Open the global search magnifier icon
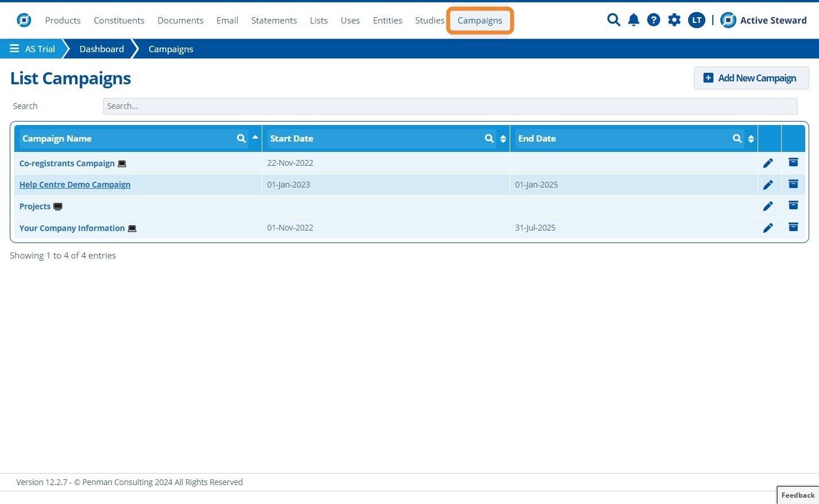 (614, 20)
